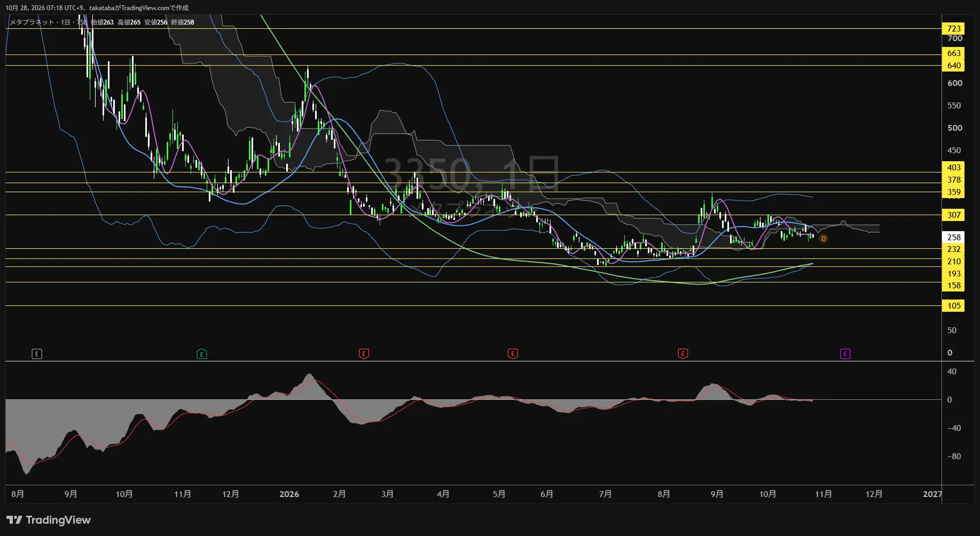Viewport: 980px width, 536px height.
Task: Select the 640 yellow price label
Action: 953,66
